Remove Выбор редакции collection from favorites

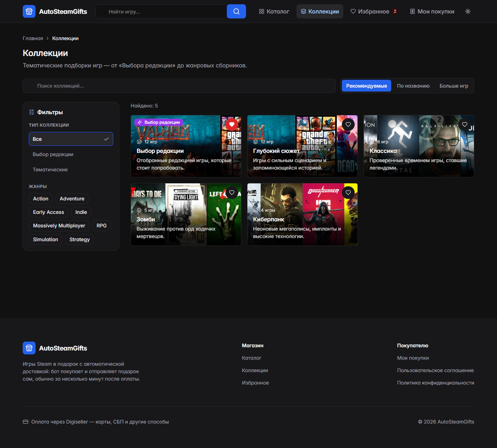(232, 125)
